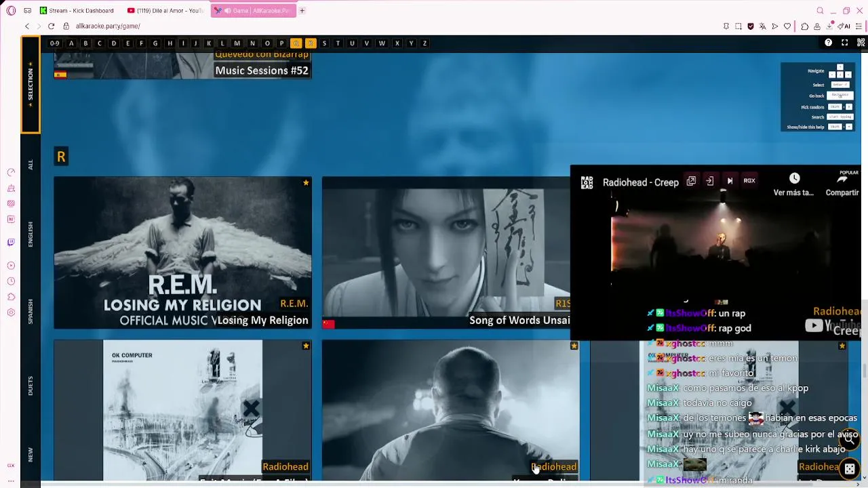The height and width of the screenshot is (488, 868).
Task: Click the site lock icon in address bar
Action: point(66,26)
